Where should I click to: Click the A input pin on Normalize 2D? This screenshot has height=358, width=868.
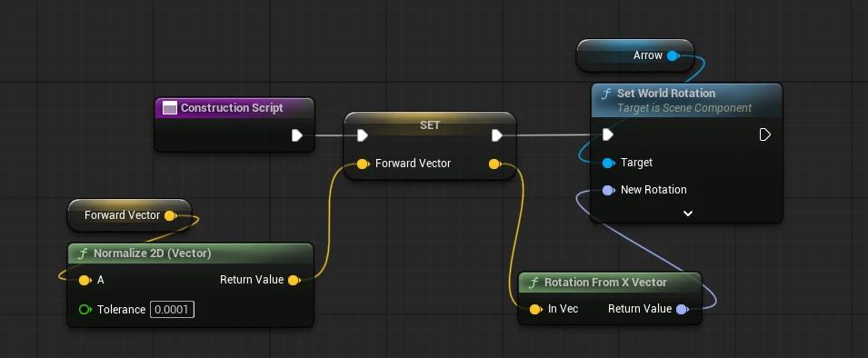click(85, 281)
